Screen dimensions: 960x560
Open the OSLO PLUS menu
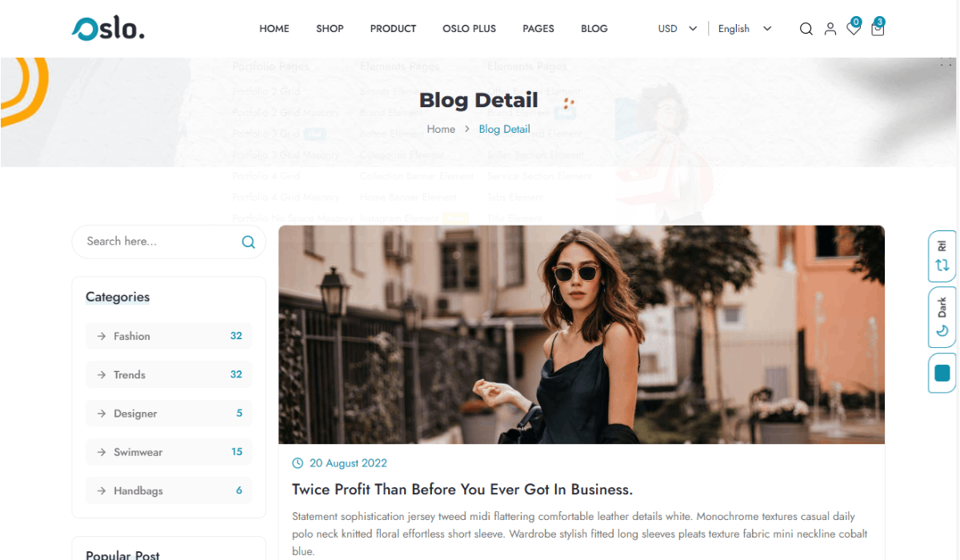tap(469, 29)
